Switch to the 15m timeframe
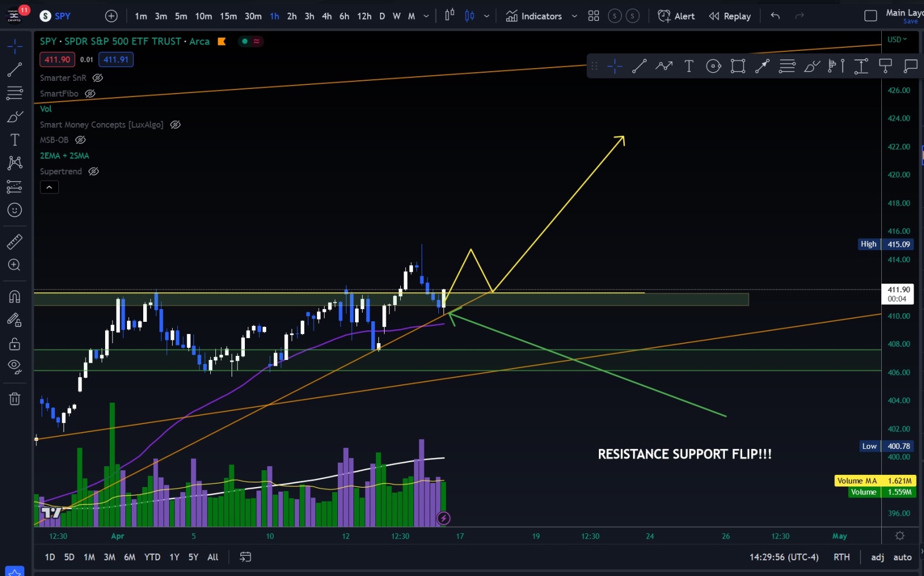Screen dimensions: 924x576 (228, 16)
